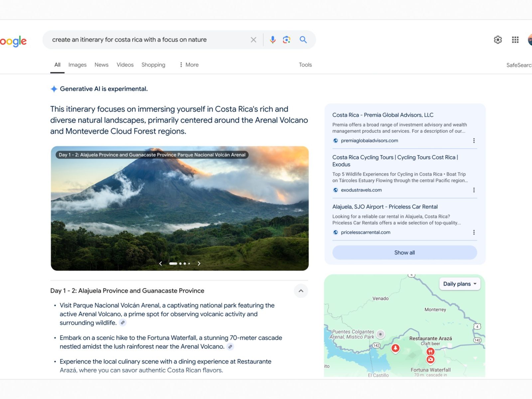Click link icon after Fortuna Waterfall bullet

coord(230,347)
